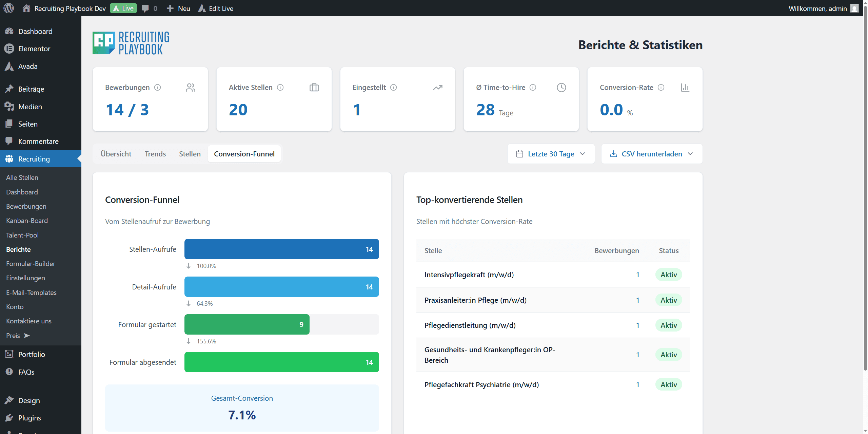Image resolution: width=868 pixels, height=434 pixels.
Task: Click the clock icon in Time-to-Hire card
Action: [x=561, y=88]
